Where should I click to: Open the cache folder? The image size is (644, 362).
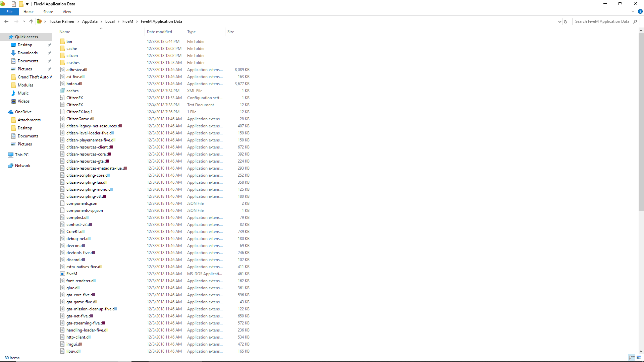coord(71,48)
